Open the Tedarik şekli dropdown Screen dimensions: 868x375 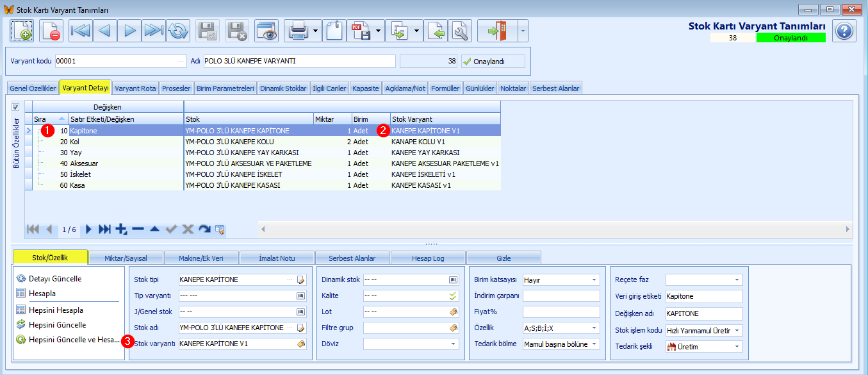coord(737,346)
